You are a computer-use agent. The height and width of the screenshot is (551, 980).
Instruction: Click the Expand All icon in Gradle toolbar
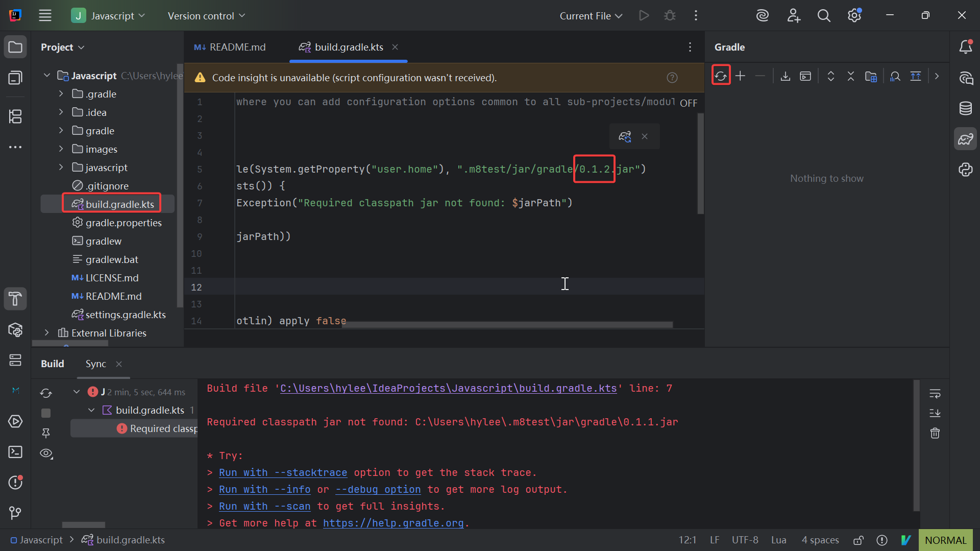830,76
